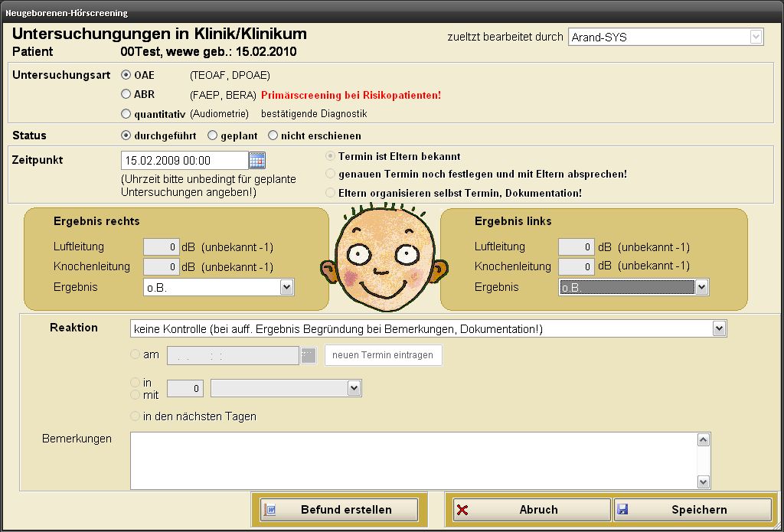Choose the OAE examination type
Viewport: 784px width, 532px height.
tap(126, 75)
